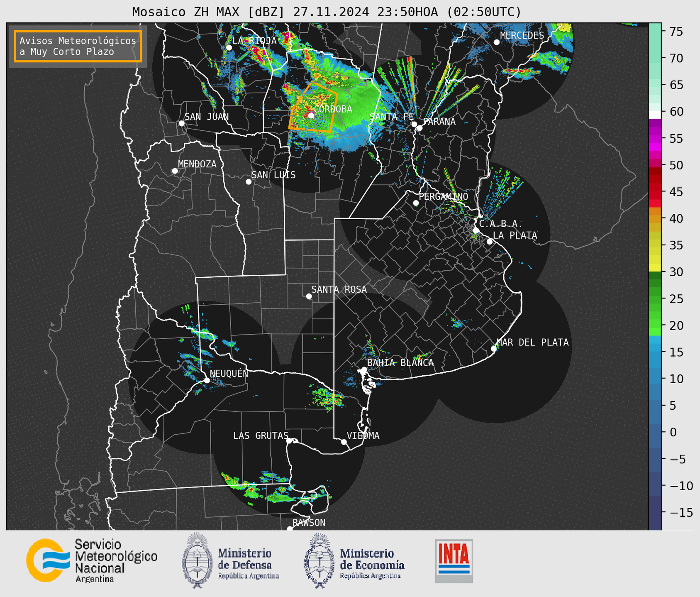Image resolution: width=700 pixels, height=597 pixels.
Task: Click the MENDOZA label text
Action: (197, 164)
